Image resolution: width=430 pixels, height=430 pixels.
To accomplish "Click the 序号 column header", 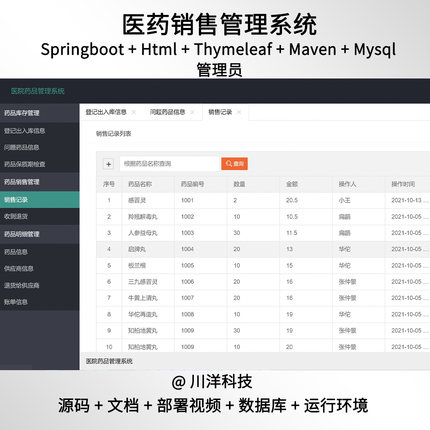I will 109,184.
